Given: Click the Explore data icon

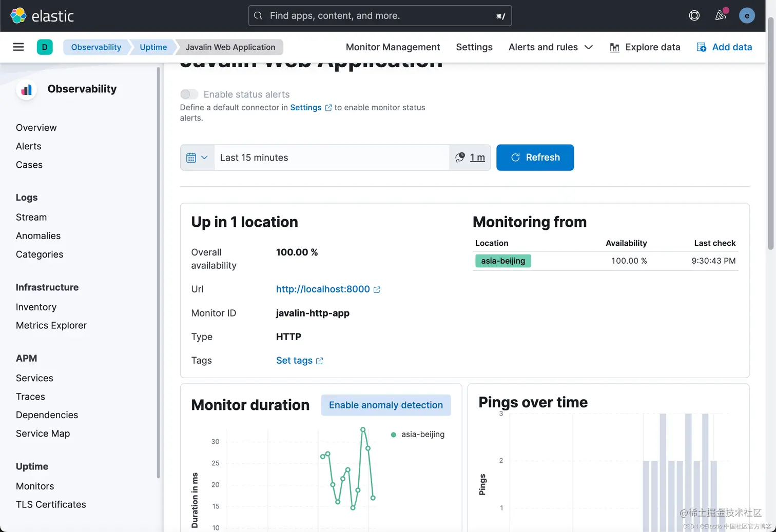Looking at the screenshot, I should coord(614,47).
